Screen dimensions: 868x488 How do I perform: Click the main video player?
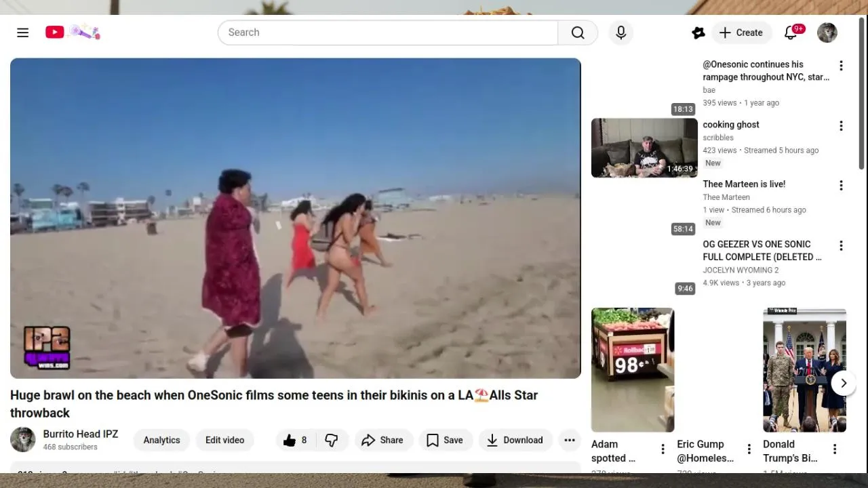296,218
